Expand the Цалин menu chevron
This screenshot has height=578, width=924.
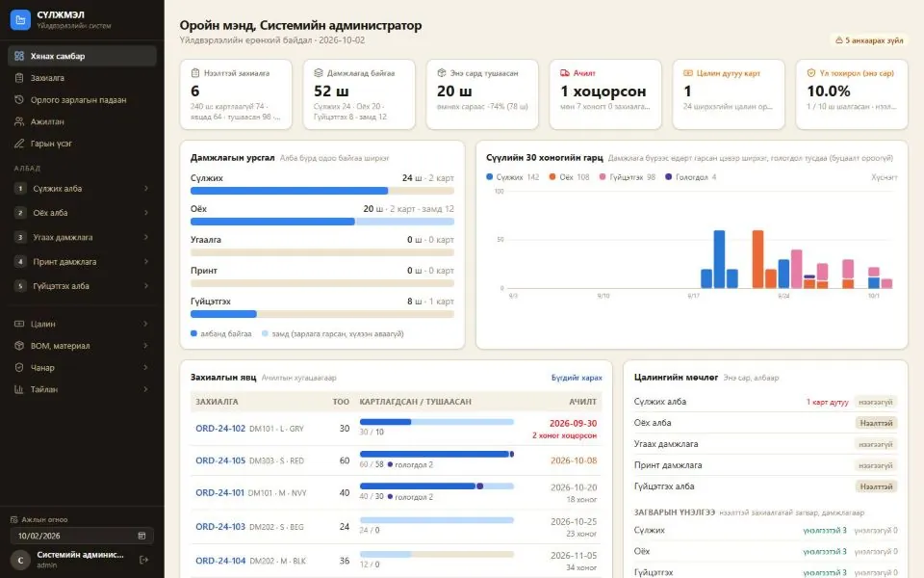point(145,324)
